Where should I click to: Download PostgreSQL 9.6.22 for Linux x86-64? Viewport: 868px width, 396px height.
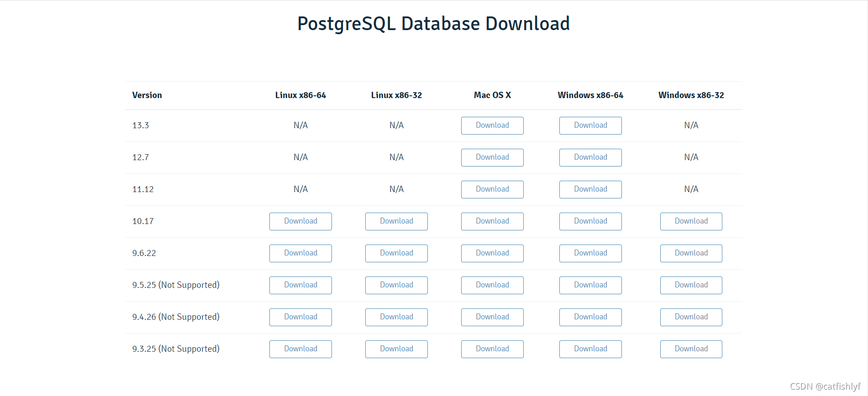pyautogui.click(x=300, y=253)
